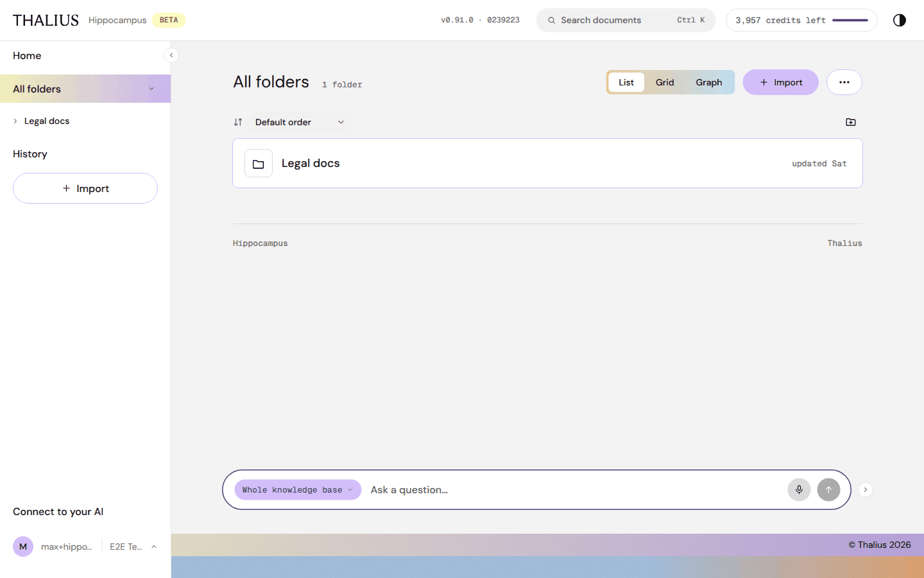Click the sort order arrows icon
Image resolution: width=924 pixels, height=578 pixels.
pos(238,122)
